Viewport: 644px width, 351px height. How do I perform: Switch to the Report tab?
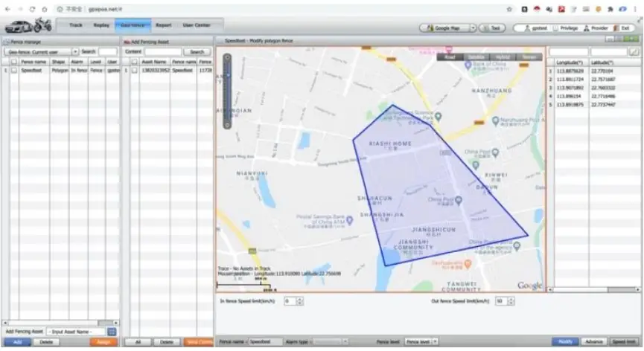click(x=164, y=25)
